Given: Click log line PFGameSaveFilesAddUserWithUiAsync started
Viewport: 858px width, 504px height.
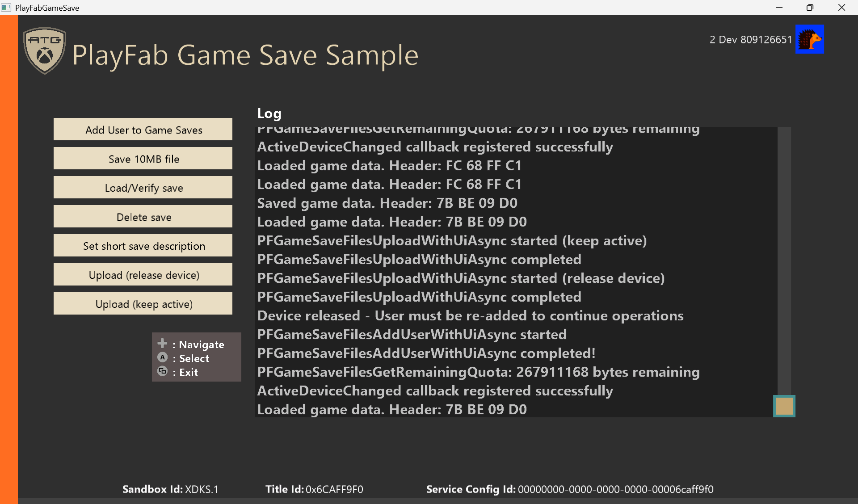Looking at the screenshot, I should pyautogui.click(x=412, y=335).
